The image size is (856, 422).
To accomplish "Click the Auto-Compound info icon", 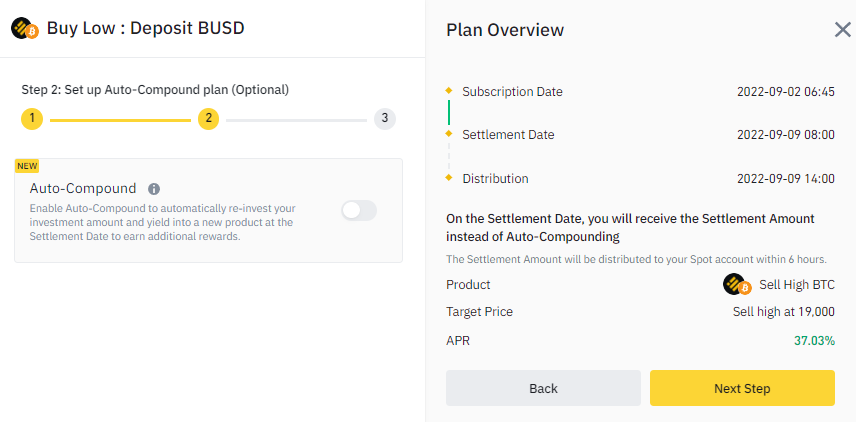I will (x=154, y=188).
